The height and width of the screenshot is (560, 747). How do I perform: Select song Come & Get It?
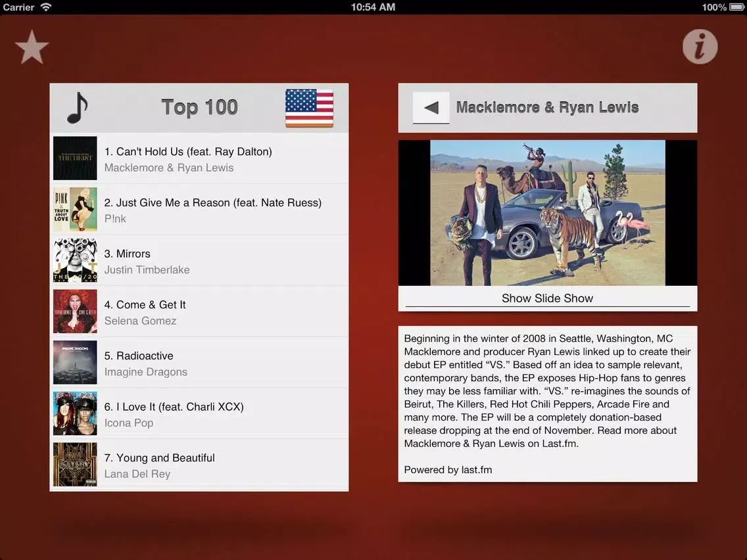pos(199,312)
